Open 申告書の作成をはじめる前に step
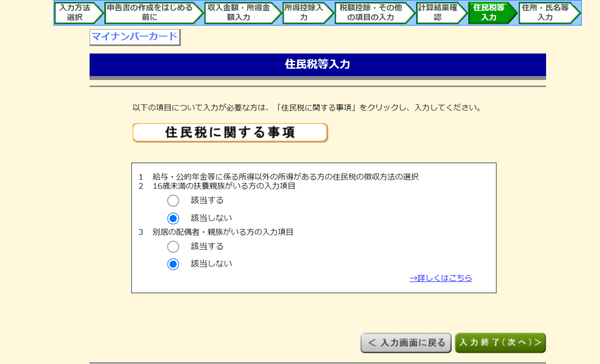The width and height of the screenshot is (600, 364). point(153,12)
